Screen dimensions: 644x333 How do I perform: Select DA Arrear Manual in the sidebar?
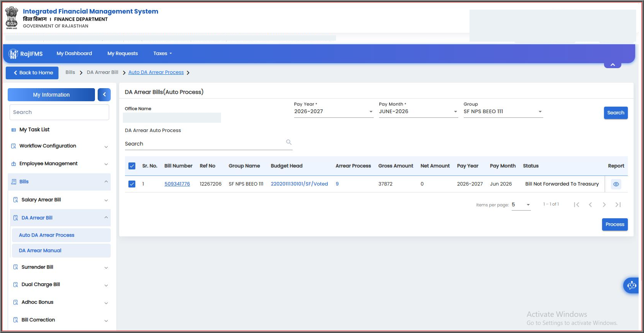[x=61, y=251]
